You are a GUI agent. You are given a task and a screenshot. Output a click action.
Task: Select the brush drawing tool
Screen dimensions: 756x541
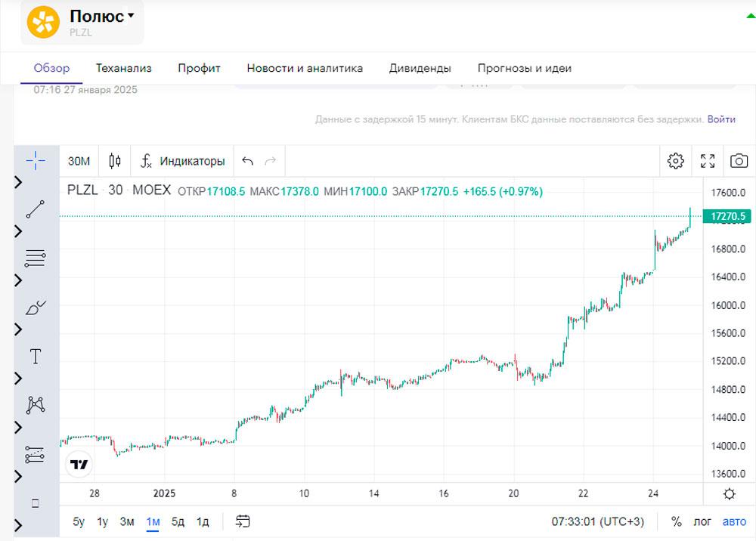[x=36, y=308]
